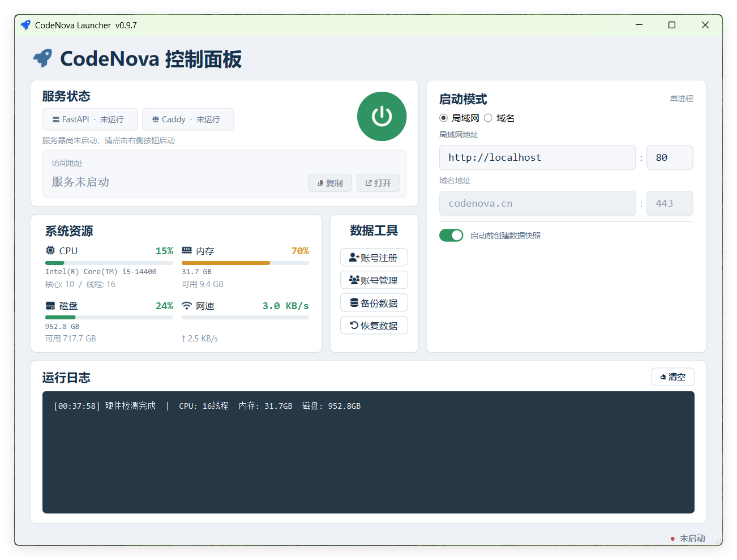Viewport: 737px width, 560px height.
Task: Click the 备份数据 backup button
Action: (x=374, y=303)
